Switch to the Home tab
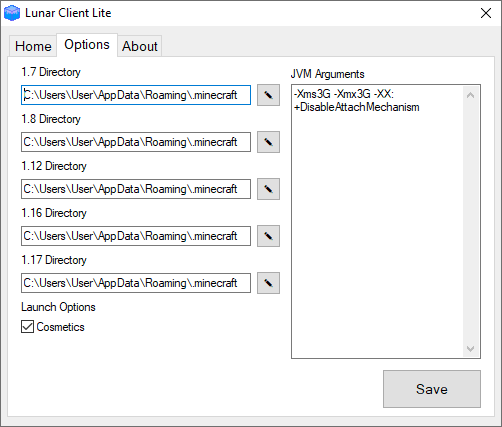The height and width of the screenshot is (427, 502). [x=33, y=46]
